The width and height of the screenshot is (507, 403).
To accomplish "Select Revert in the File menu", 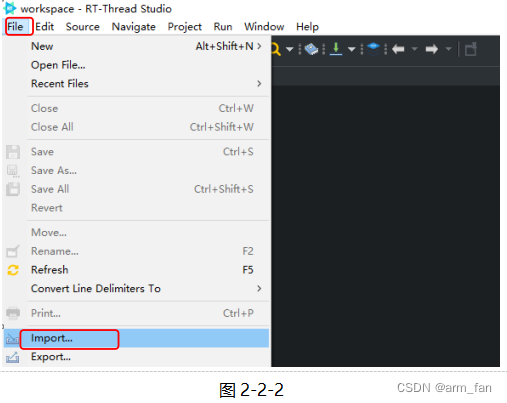I will tap(136, 208).
